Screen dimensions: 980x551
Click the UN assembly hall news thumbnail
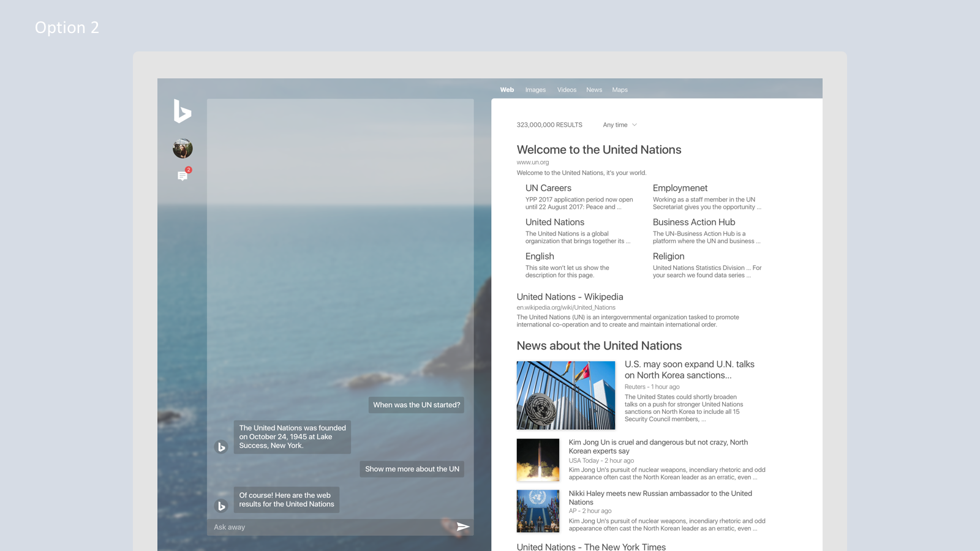tap(538, 511)
